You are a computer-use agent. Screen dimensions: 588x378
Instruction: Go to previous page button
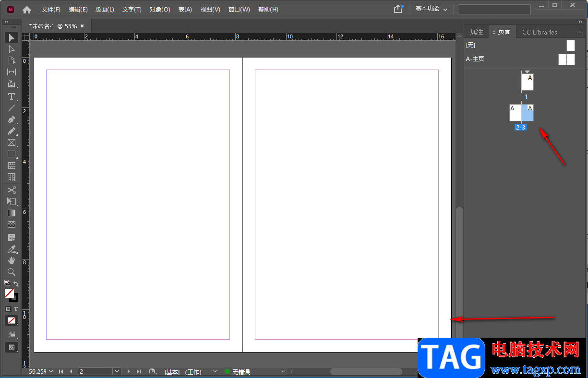[72, 371]
